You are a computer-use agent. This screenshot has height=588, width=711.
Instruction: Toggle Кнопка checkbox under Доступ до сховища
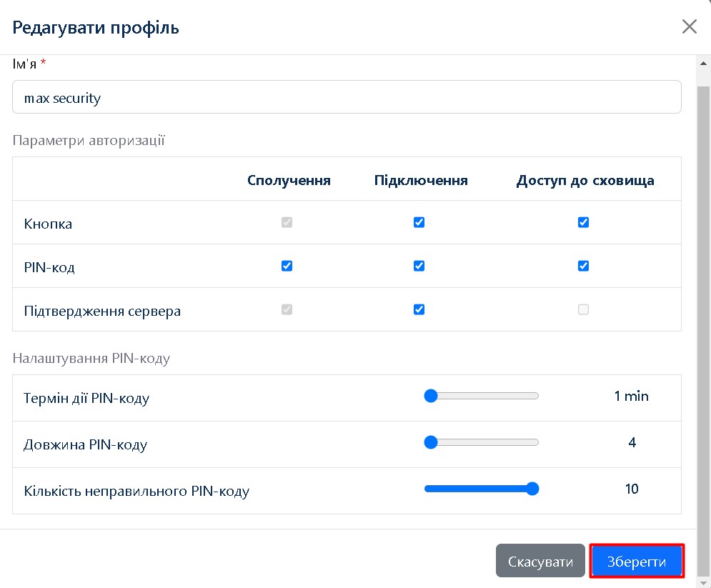pos(583,222)
